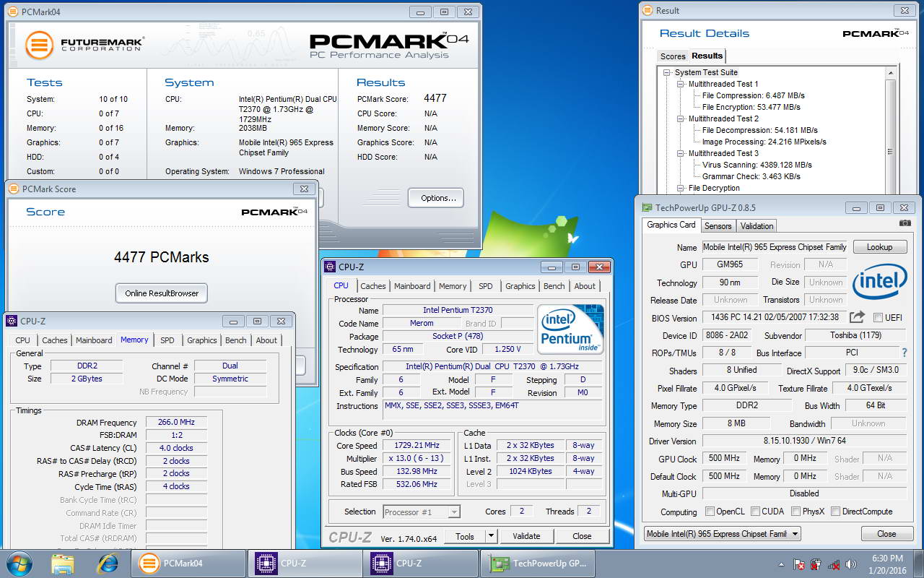Switch to the first CPU-Z taskbar button
The width and height of the screenshot is (924, 578).
306,564
